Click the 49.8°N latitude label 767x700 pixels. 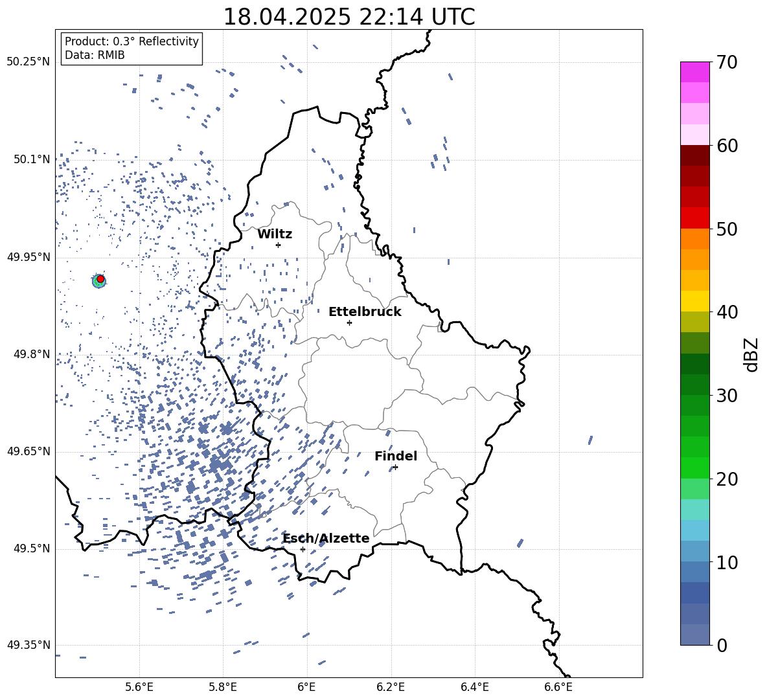click(32, 354)
